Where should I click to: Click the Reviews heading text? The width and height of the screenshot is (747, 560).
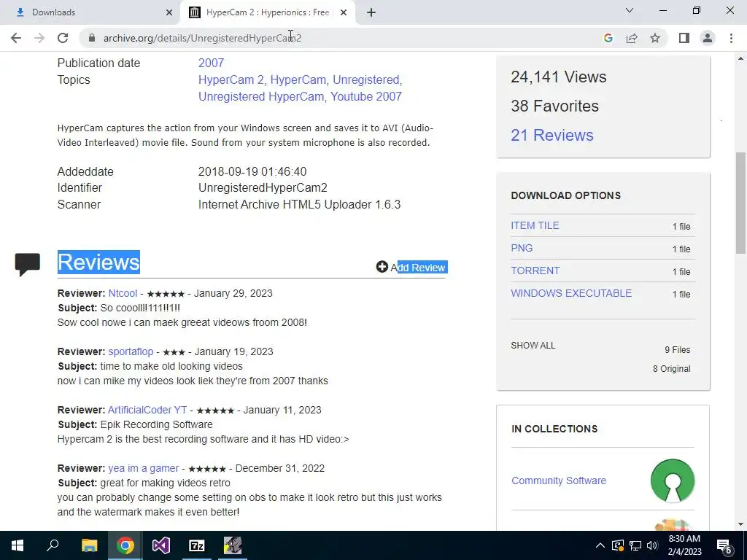pyautogui.click(x=98, y=262)
